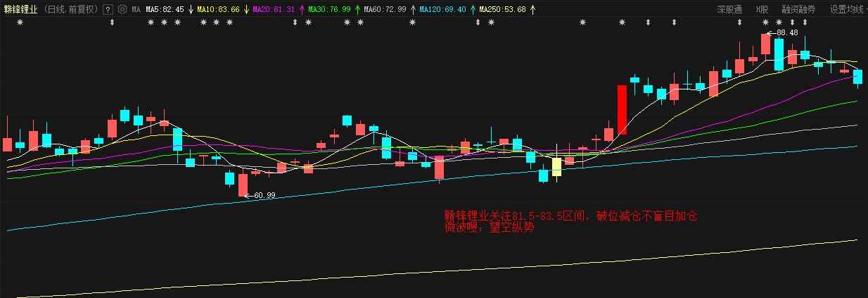
Task: Click the 88.48 high price label
Action: (786, 32)
